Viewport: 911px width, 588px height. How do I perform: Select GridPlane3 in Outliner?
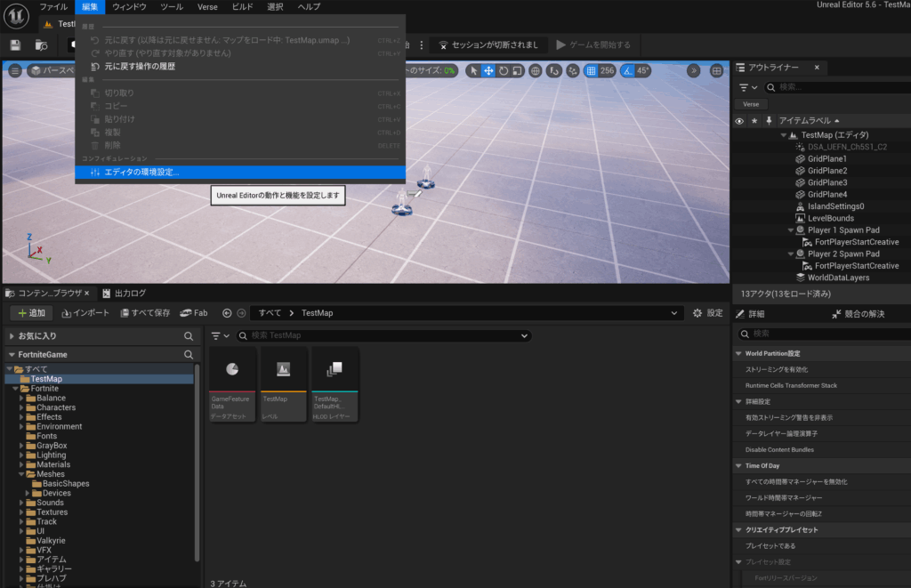[x=826, y=183]
